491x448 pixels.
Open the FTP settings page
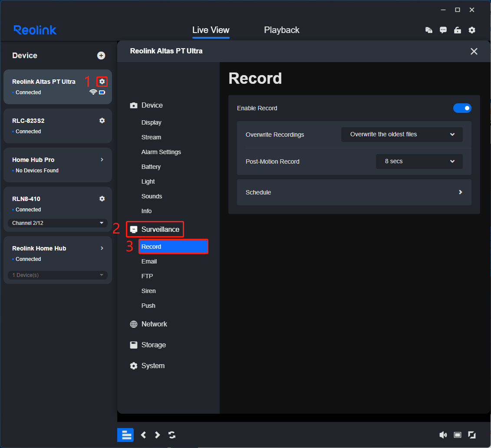(147, 276)
